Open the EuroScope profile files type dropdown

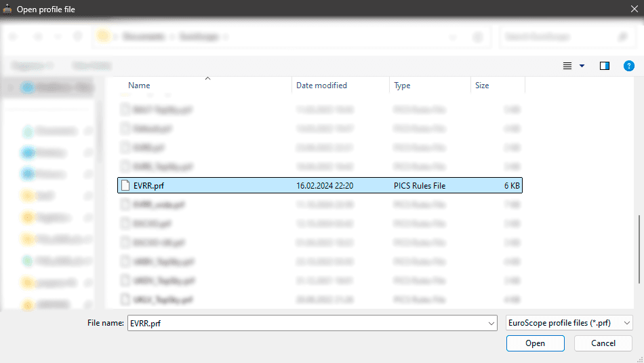[569, 323]
